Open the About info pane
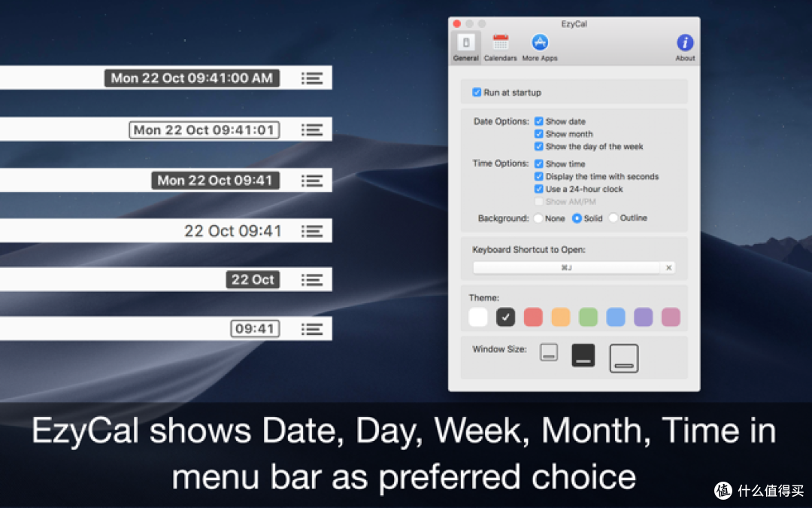This screenshot has width=812, height=508. click(x=685, y=47)
